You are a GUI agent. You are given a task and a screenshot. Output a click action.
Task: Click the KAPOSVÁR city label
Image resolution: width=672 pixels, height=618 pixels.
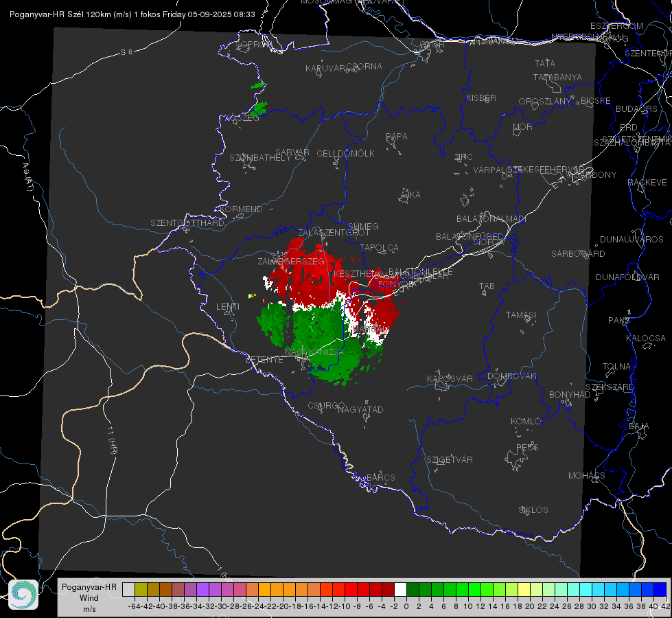(450, 378)
